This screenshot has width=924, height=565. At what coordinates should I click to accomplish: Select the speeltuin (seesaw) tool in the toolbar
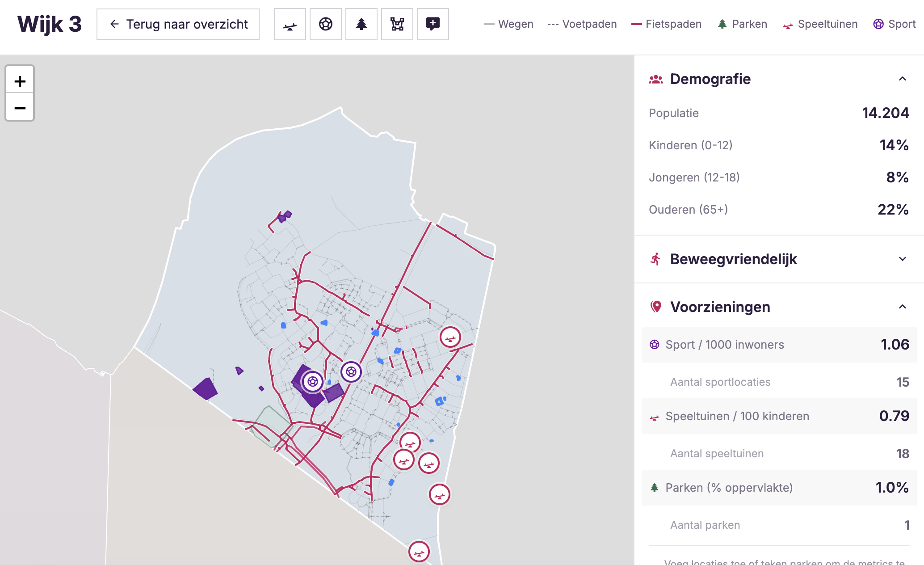click(290, 24)
